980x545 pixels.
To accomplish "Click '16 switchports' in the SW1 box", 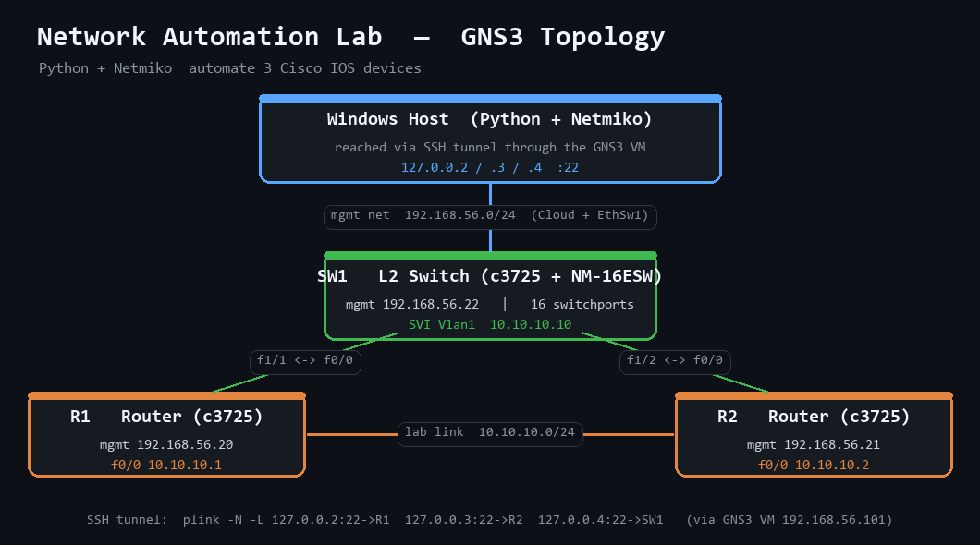I will [x=582, y=304].
